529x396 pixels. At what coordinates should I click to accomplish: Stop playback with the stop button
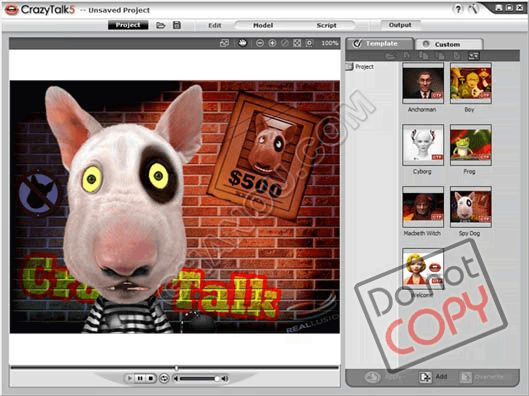tap(151, 378)
